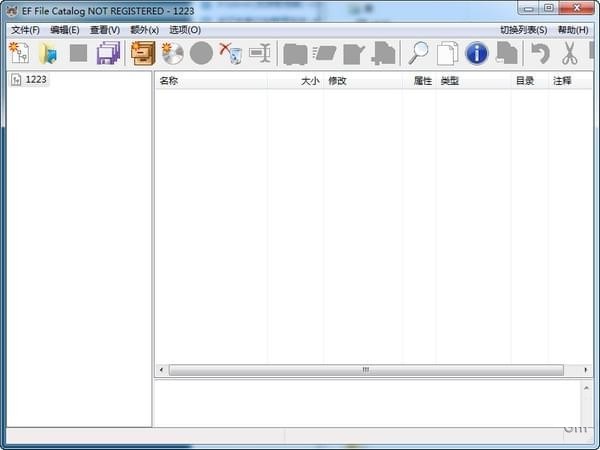
Task: Click the new catalog icon with star
Action: 19,53
